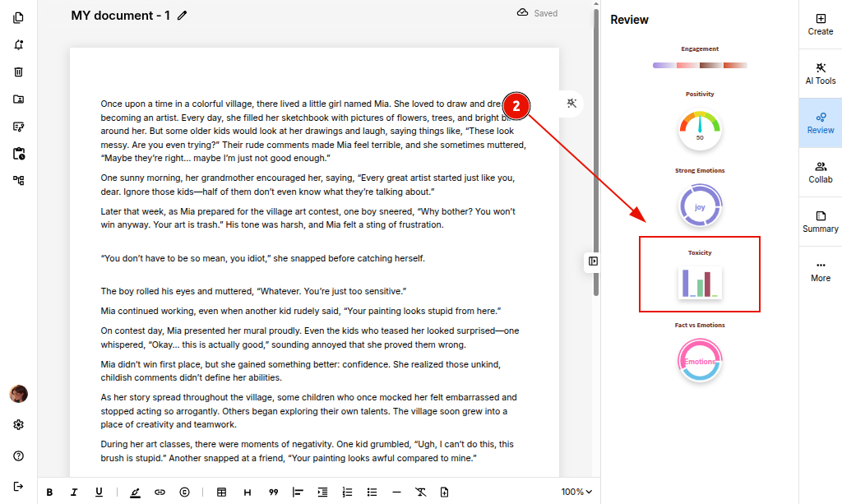Toggle underline formatting

pyautogui.click(x=99, y=492)
